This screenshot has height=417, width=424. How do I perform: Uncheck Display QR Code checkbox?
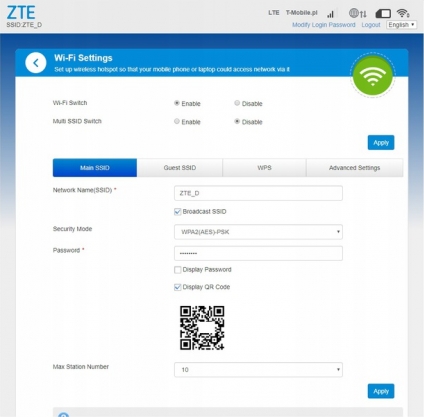coord(178,287)
